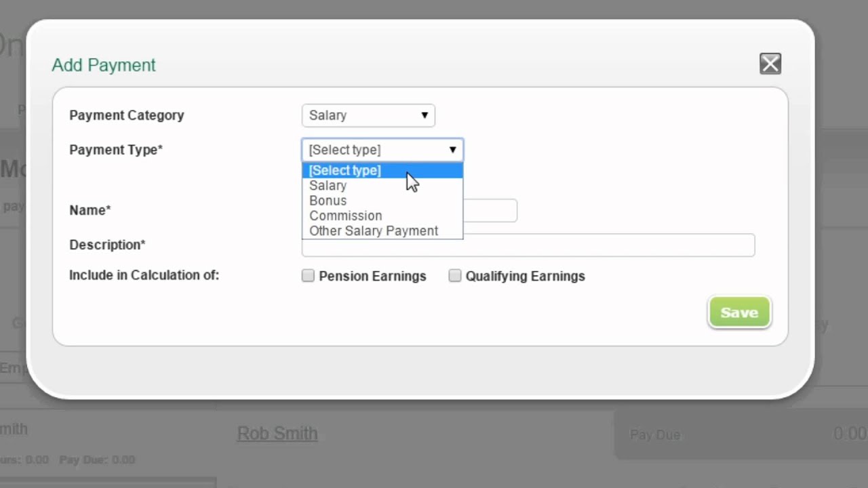Close the Add Payment dialog
This screenshot has width=868, height=488.
[770, 64]
